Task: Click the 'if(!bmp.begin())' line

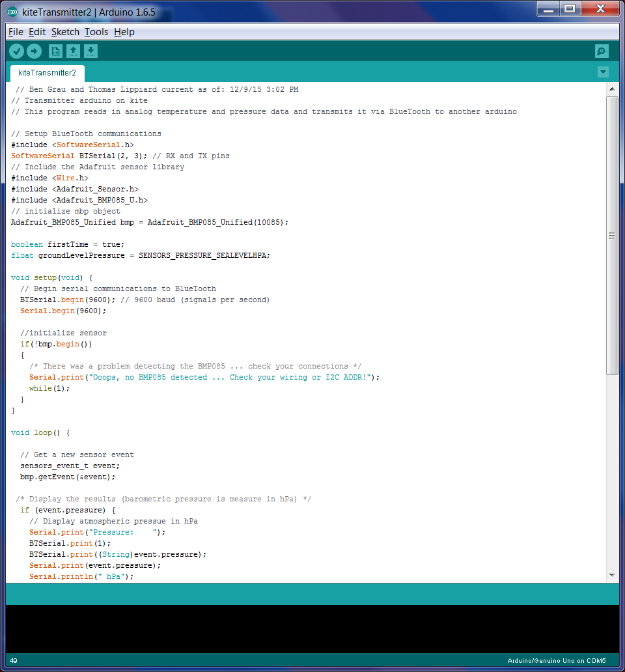Action: pos(56,344)
